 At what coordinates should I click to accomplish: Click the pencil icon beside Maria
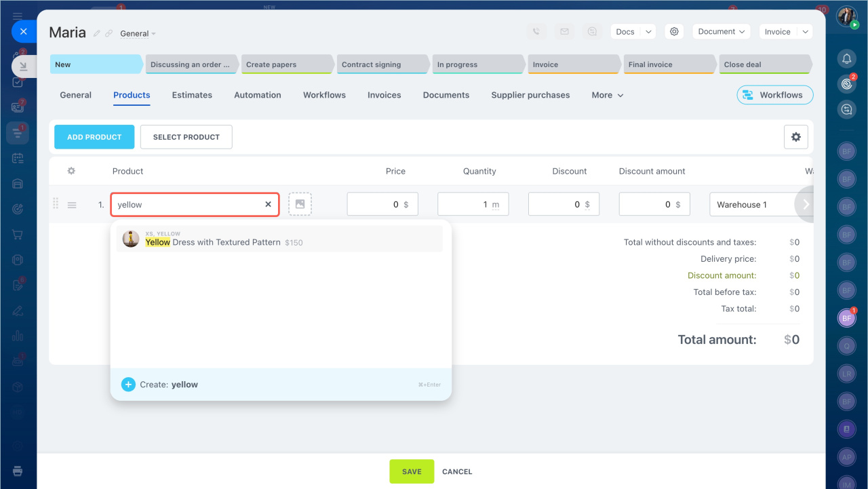coord(97,33)
